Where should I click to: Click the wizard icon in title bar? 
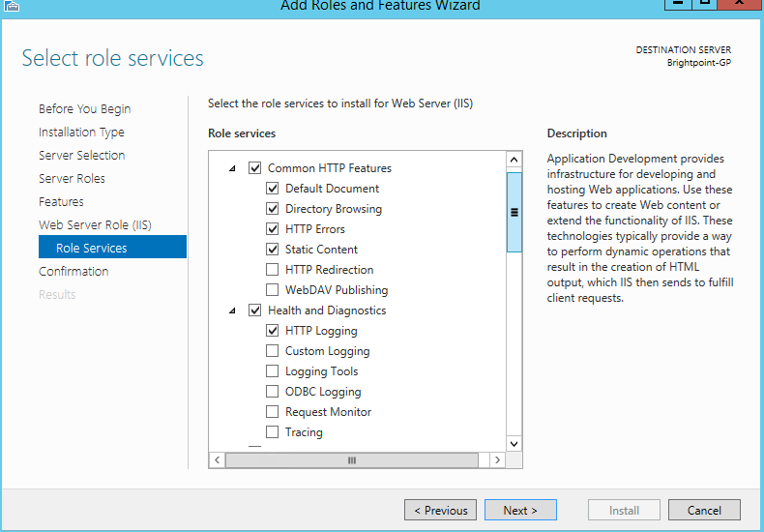(12, 5)
